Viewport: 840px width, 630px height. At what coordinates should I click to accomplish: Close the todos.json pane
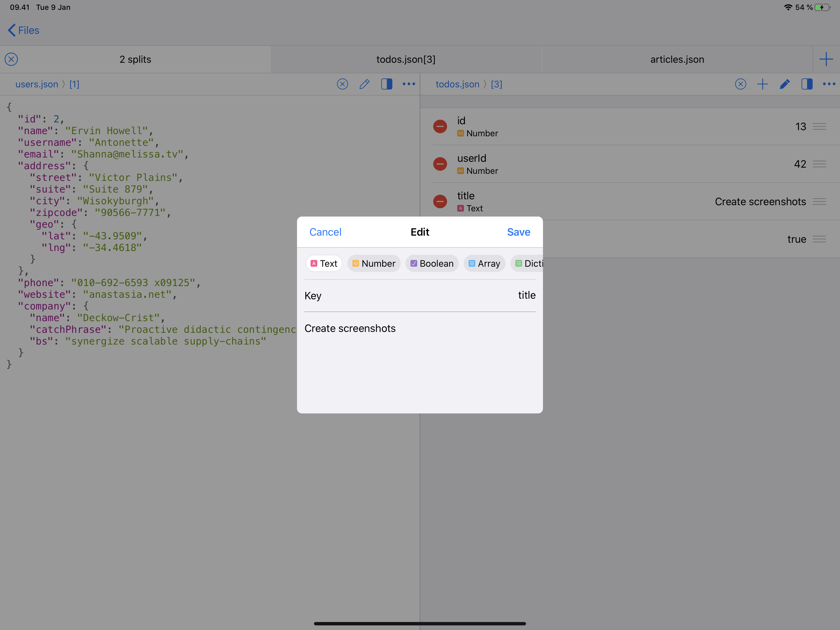click(x=740, y=84)
